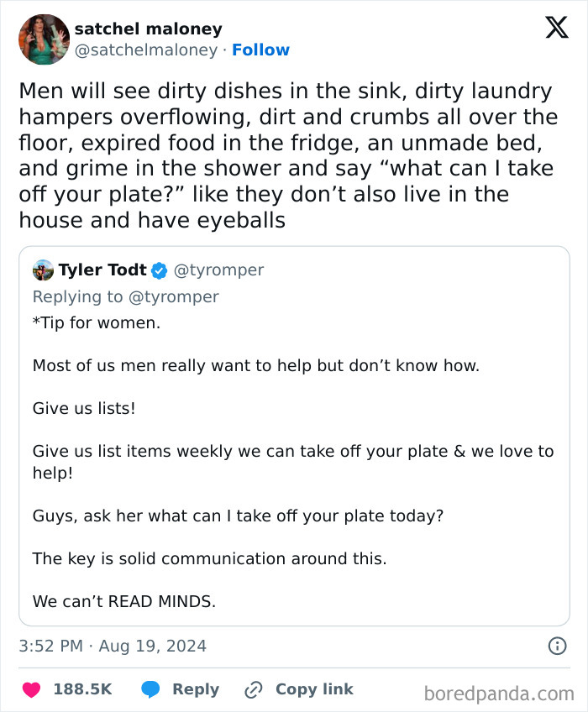Click the blue reply bubble icon

tap(151, 688)
